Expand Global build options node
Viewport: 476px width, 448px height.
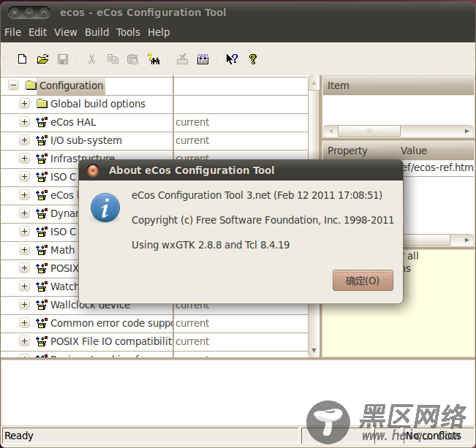24,104
